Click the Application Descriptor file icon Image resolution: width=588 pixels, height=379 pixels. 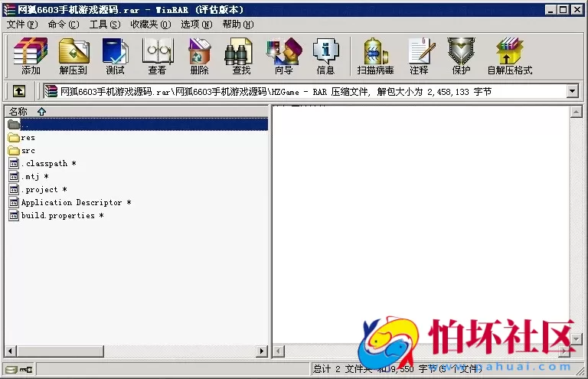[x=14, y=202]
